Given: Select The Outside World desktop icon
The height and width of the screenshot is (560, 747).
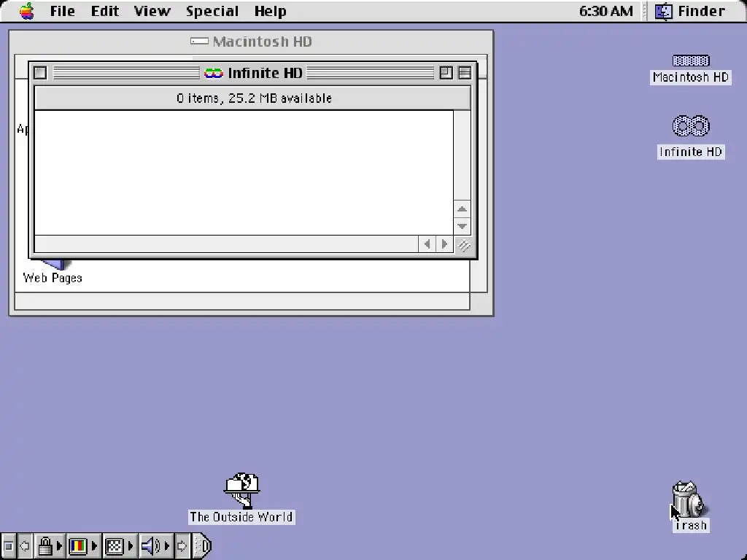Looking at the screenshot, I should 241,498.
